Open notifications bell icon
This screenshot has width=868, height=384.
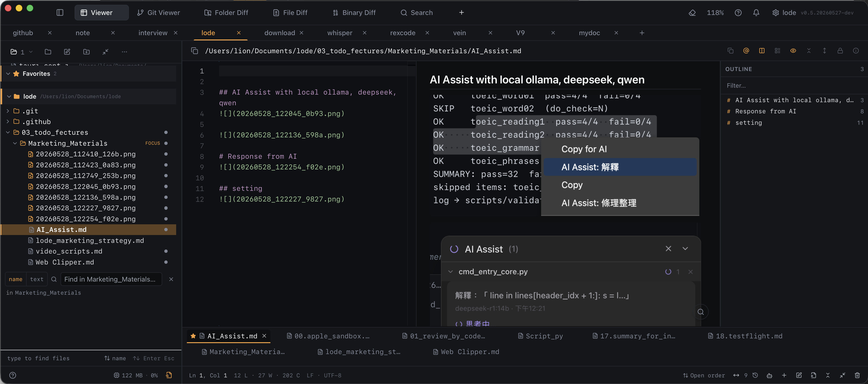coord(756,12)
